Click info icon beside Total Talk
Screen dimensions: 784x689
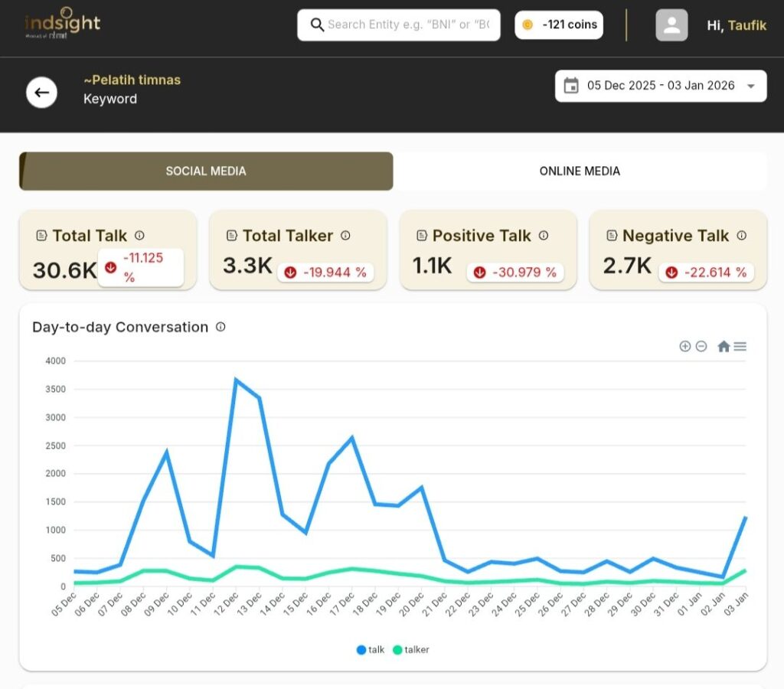(x=139, y=236)
